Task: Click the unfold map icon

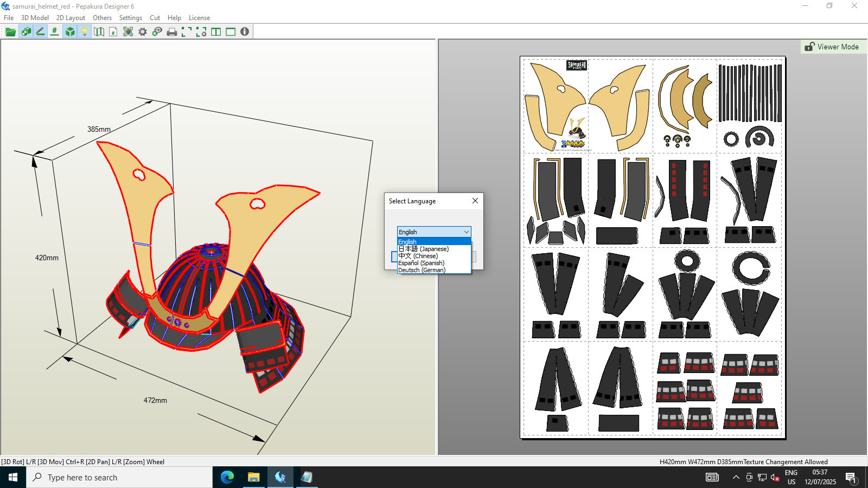Action: (99, 32)
